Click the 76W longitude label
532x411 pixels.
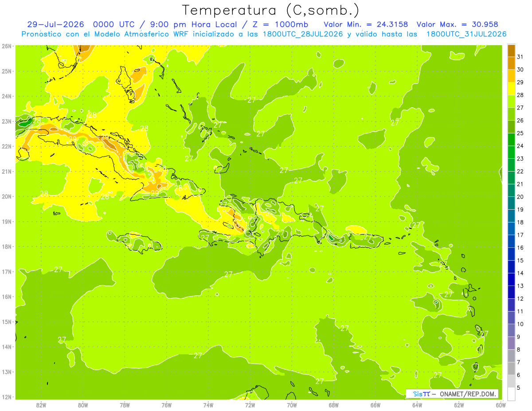tap(166, 405)
